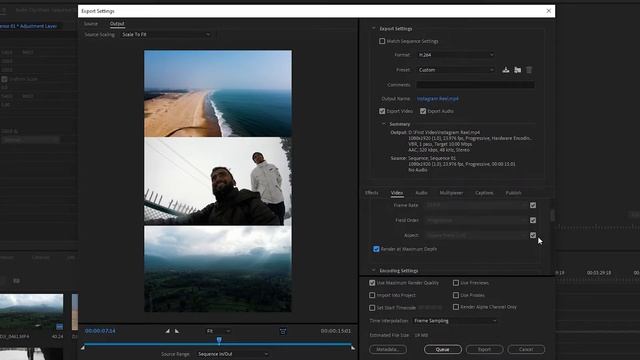Image resolution: width=640 pixels, height=360 pixels.
Task: Open the preview zoom Fit dropdown
Action: pos(219,331)
